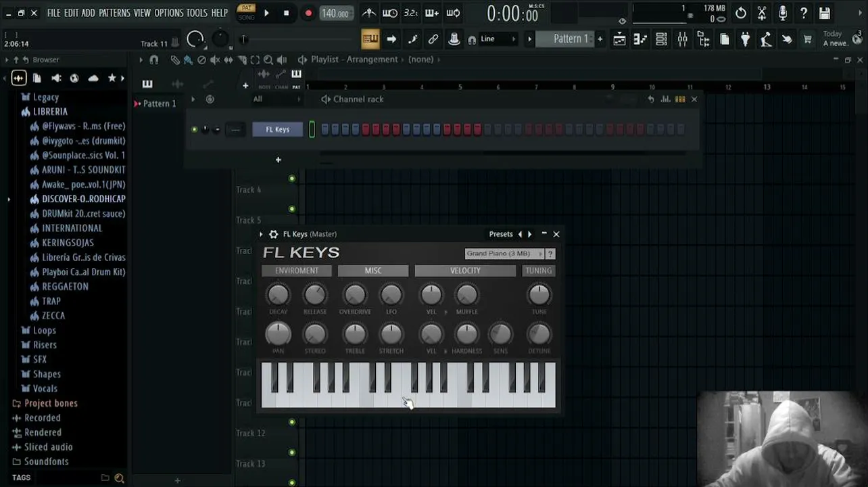This screenshot has width=868, height=487.
Task: Toggle PAT/SONG mode switch
Action: click(x=247, y=12)
